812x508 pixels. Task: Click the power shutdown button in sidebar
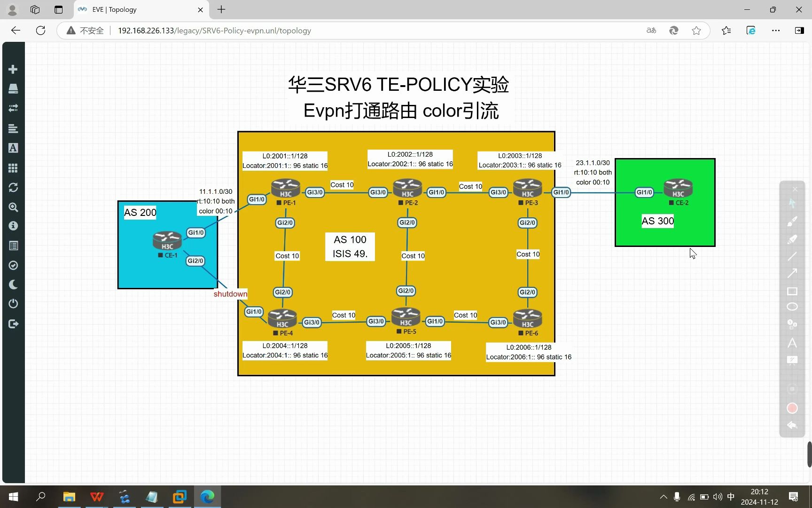pos(13,303)
